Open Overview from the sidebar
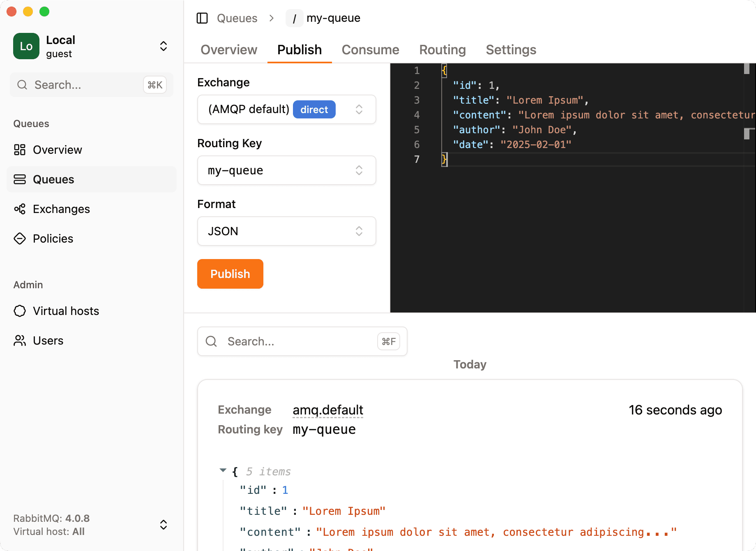Image resolution: width=756 pixels, height=551 pixels. point(57,150)
